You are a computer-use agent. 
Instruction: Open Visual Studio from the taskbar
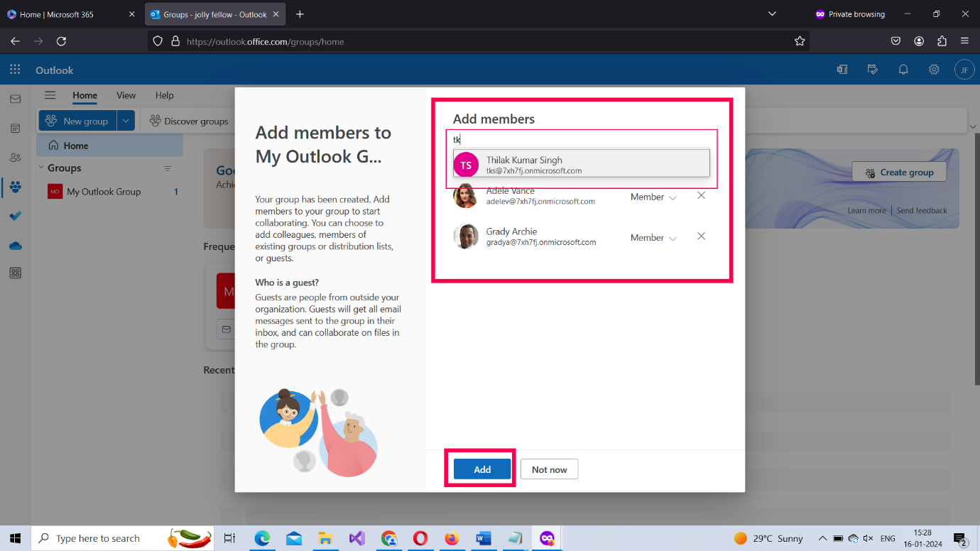356,538
